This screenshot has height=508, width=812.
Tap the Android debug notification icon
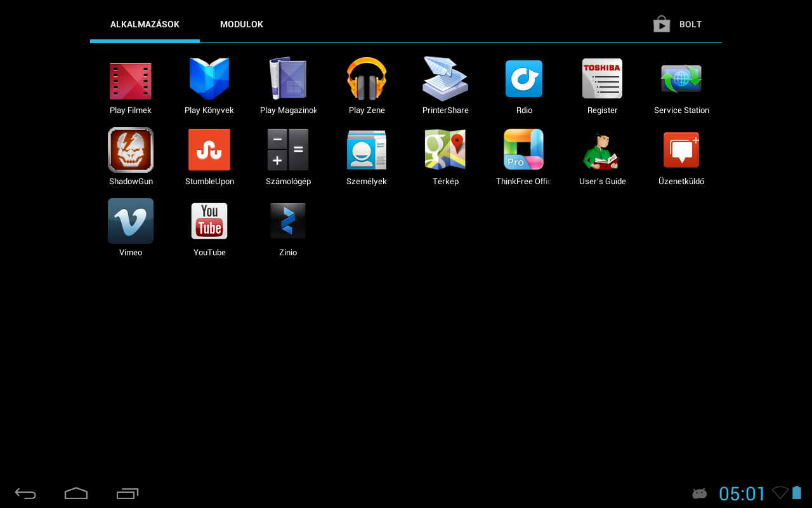pyautogui.click(x=699, y=493)
